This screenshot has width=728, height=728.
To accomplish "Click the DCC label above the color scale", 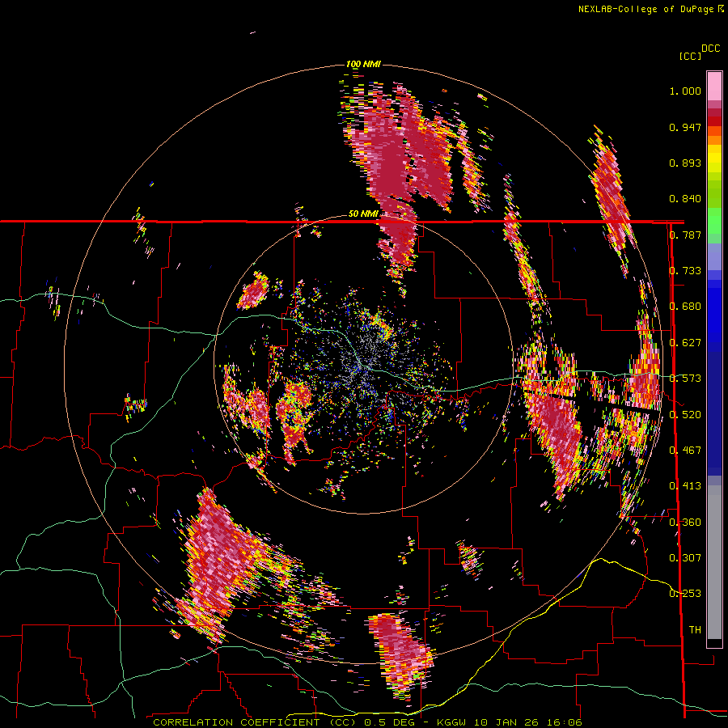I will coord(710,49).
